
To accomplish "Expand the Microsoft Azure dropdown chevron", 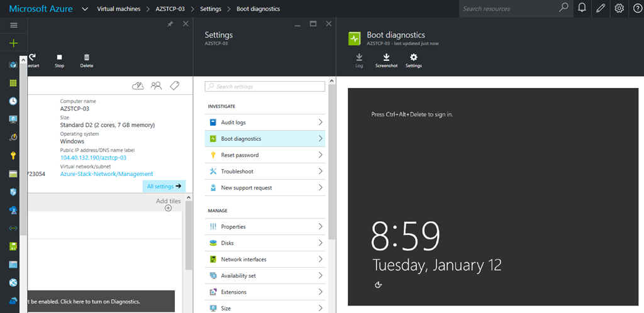I will (x=85, y=9).
